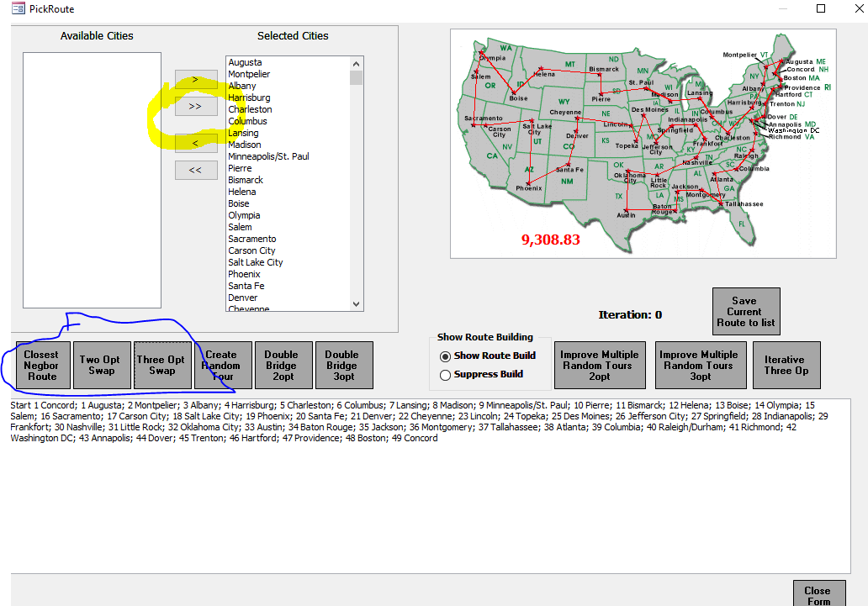Click the single right arrow move button
The height and width of the screenshot is (606, 868).
[x=196, y=80]
